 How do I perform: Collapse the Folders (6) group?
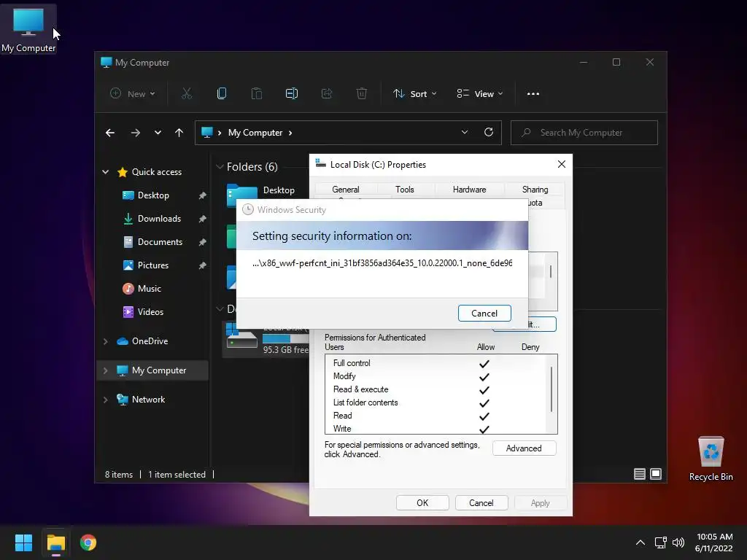220,167
